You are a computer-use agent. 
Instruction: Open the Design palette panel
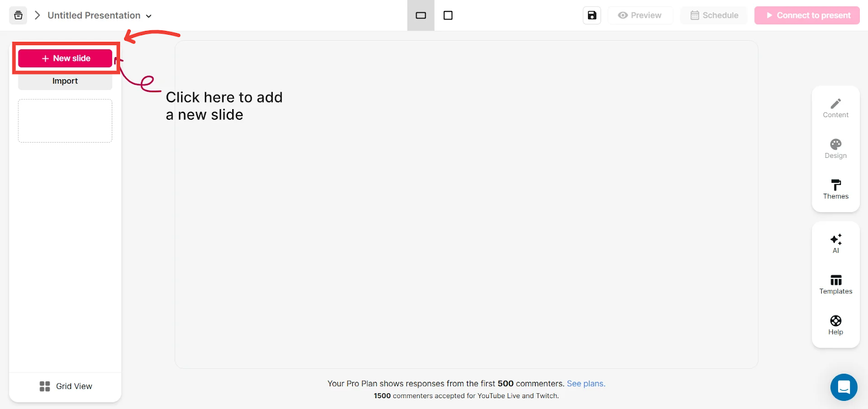[x=835, y=148]
